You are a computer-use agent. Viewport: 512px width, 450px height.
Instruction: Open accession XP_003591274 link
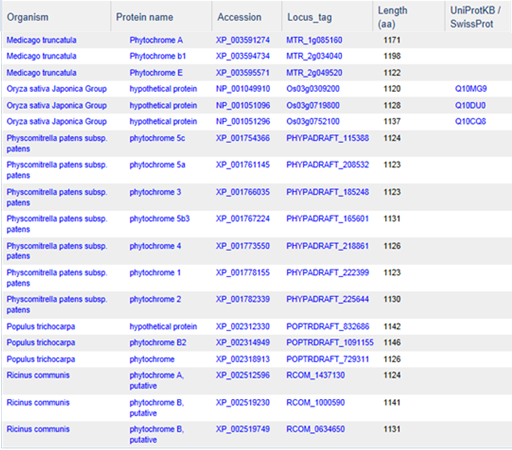pyautogui.click(x=243, y=40)
